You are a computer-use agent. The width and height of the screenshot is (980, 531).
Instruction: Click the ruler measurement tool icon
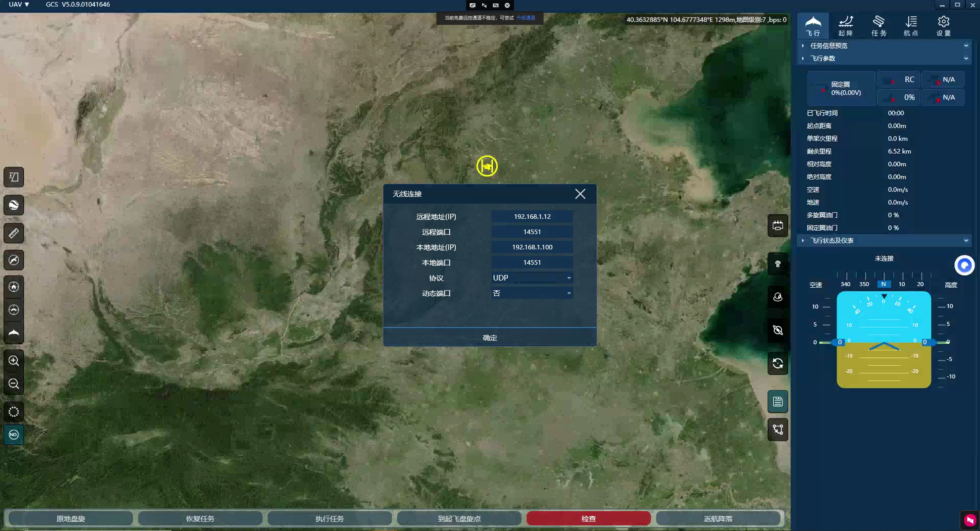pyautogui.click(x=14, y=233)
